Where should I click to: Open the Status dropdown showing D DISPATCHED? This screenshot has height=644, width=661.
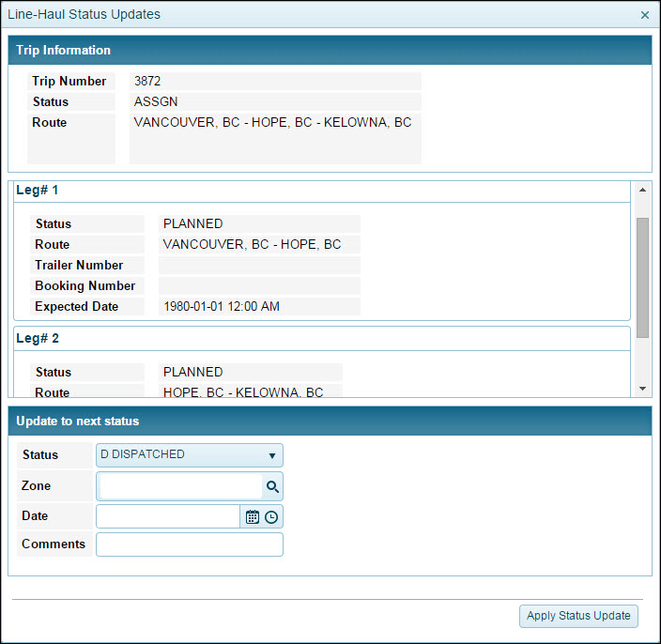click(189, 455)
